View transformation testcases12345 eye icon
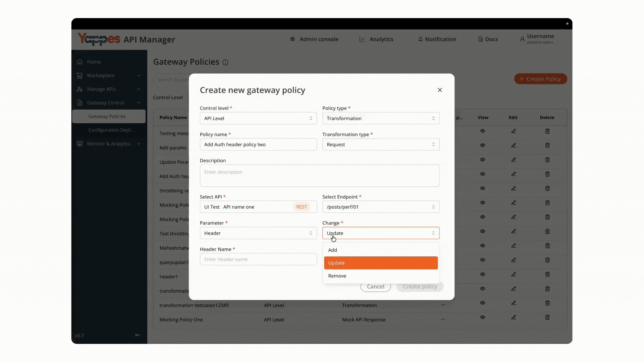 [x=483, y=303]
